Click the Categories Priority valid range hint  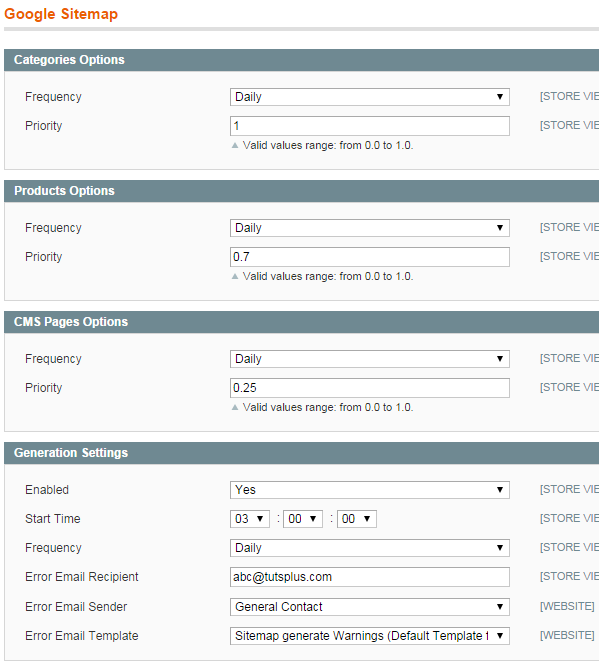point(327,145)
